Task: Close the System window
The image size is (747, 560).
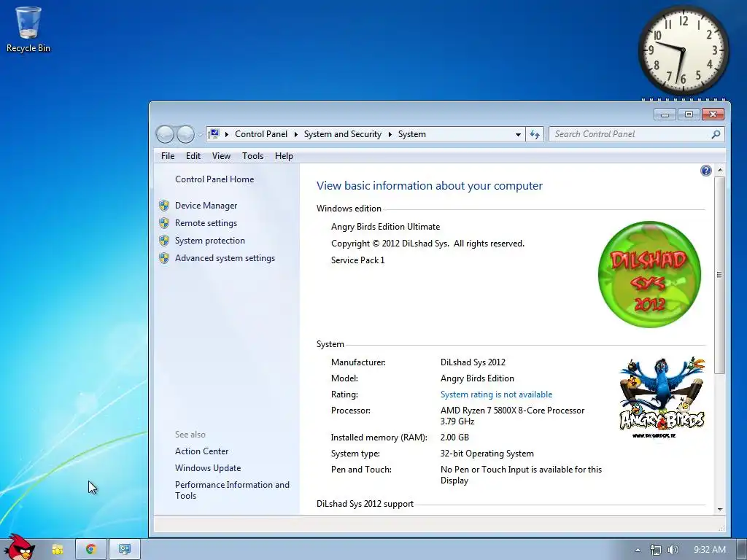Action: tap(713, 114)
